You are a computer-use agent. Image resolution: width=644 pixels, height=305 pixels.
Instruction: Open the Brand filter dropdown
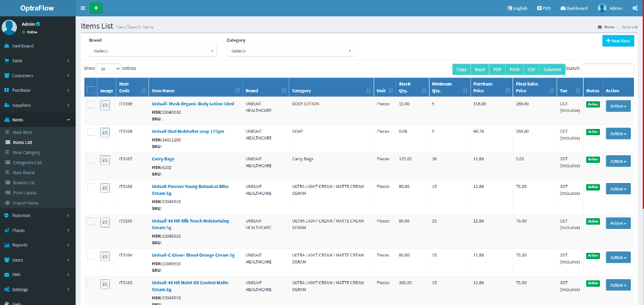153,51
